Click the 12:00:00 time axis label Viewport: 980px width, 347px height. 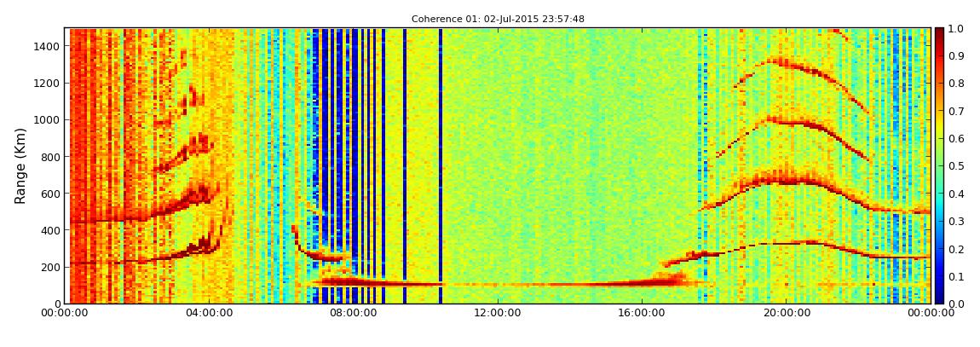(498, 313)
